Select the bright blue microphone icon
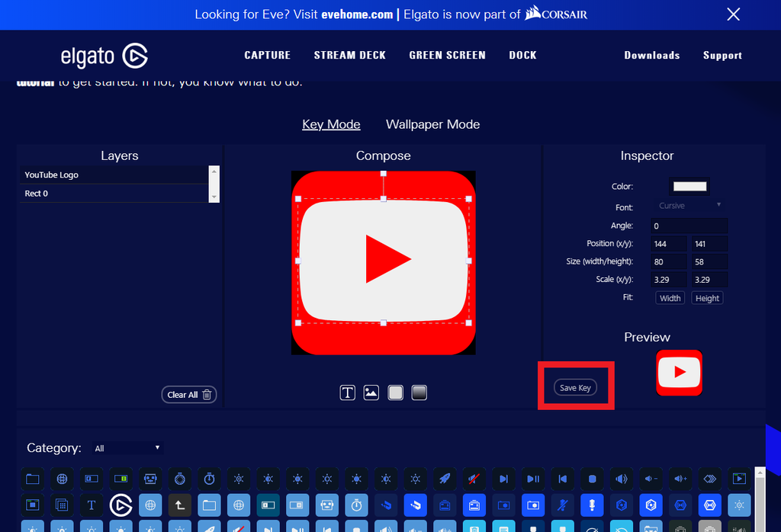781x532 pixels. 592,505
